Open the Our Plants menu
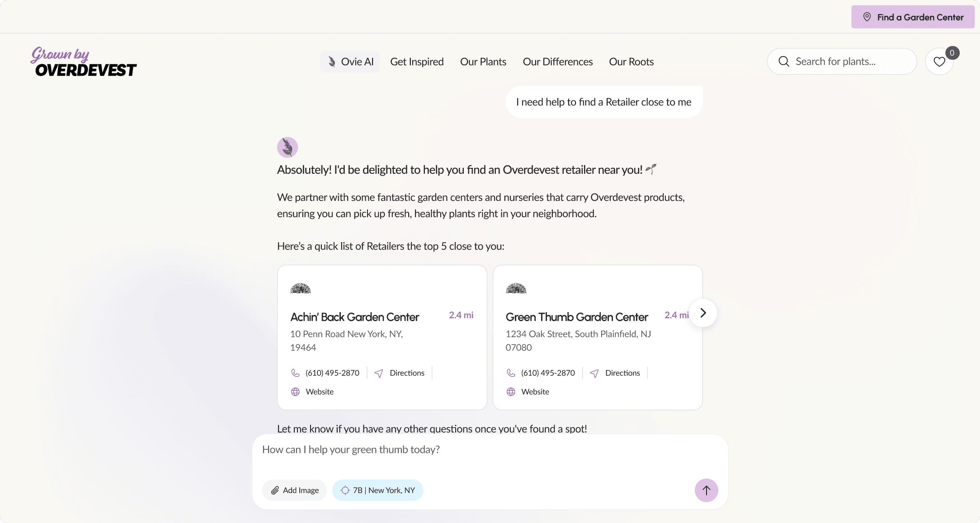Image resolution: width=980 pixels, height=523 pixels. pos(483,62)
